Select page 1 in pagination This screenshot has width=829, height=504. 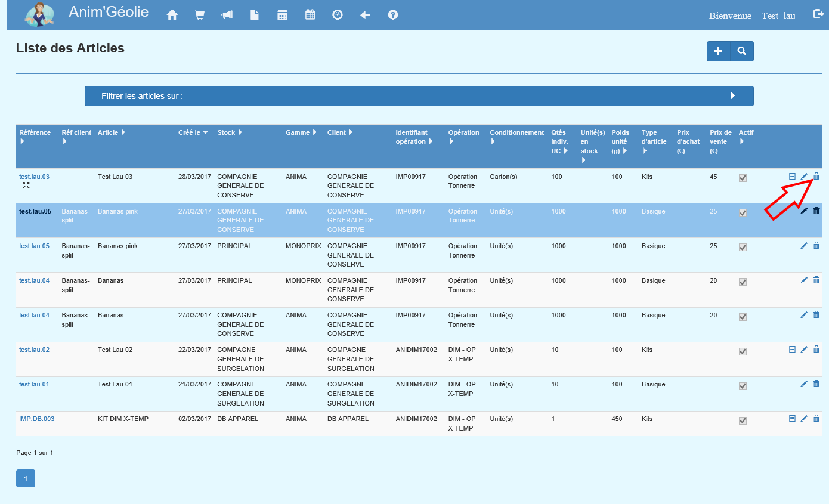click(26, 478)
